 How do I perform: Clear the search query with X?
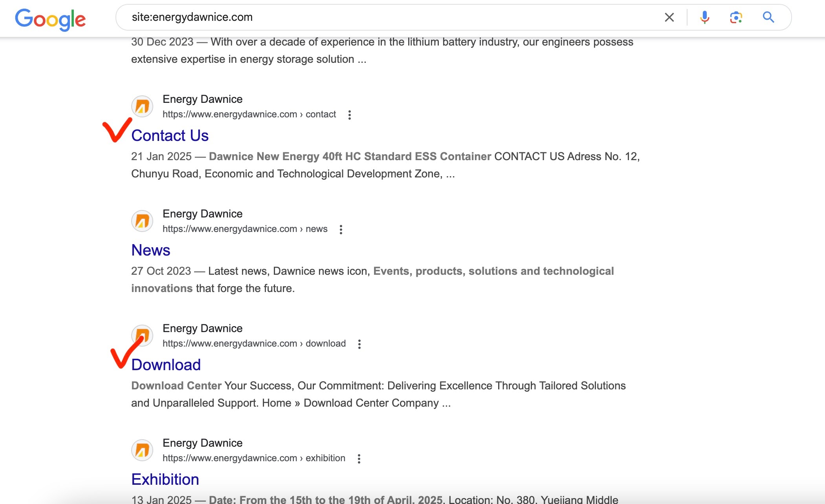click(669, 17)
